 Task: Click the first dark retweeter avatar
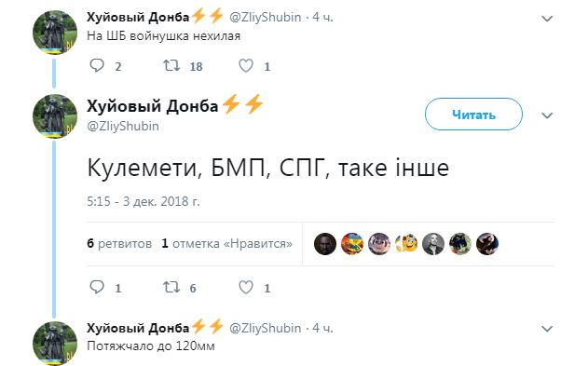pyautogui.click(x=325, y=244)
